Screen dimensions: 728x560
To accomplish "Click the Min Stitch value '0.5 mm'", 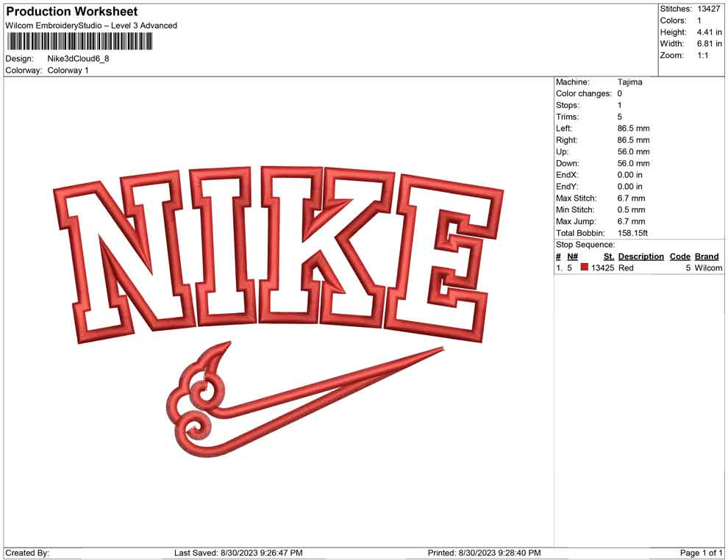I will (631, 209).
